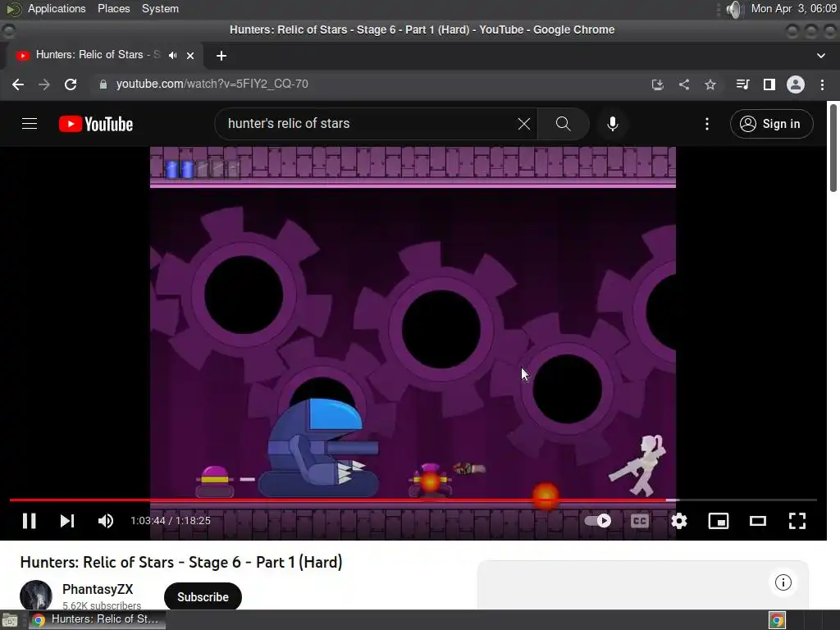Open the Places menu
Viewport: 840px width, 630px height.
pyautogui.click(x=113, y=8)
